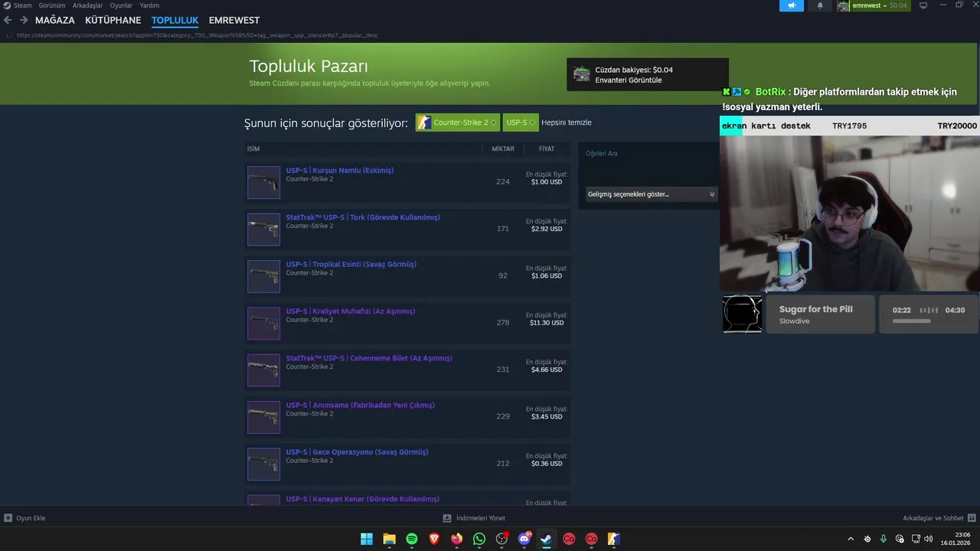Open the Arkadaşlar menu
Image resolution: width=980 pixels, height=551 pixels.
click(87, 5)
